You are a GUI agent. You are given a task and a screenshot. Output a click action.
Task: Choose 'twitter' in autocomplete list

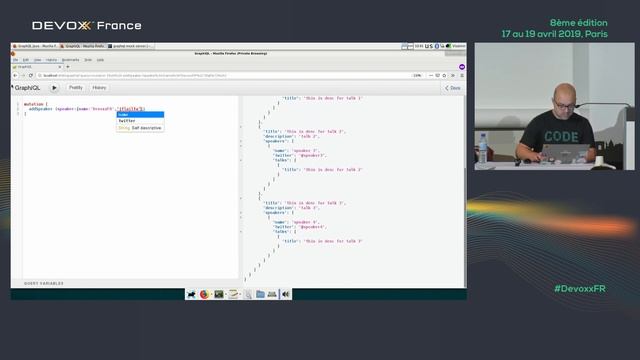[x=140, y=121]
